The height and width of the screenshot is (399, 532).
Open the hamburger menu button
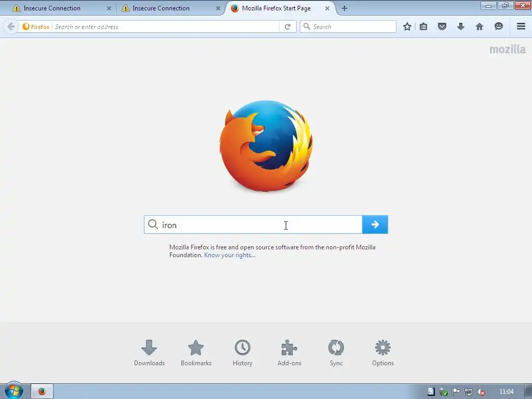click(x=521, y=26)
